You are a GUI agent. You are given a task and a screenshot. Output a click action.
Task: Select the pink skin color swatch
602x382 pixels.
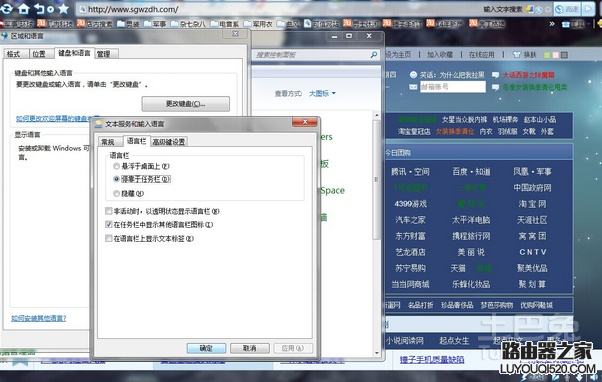[556, 55]
